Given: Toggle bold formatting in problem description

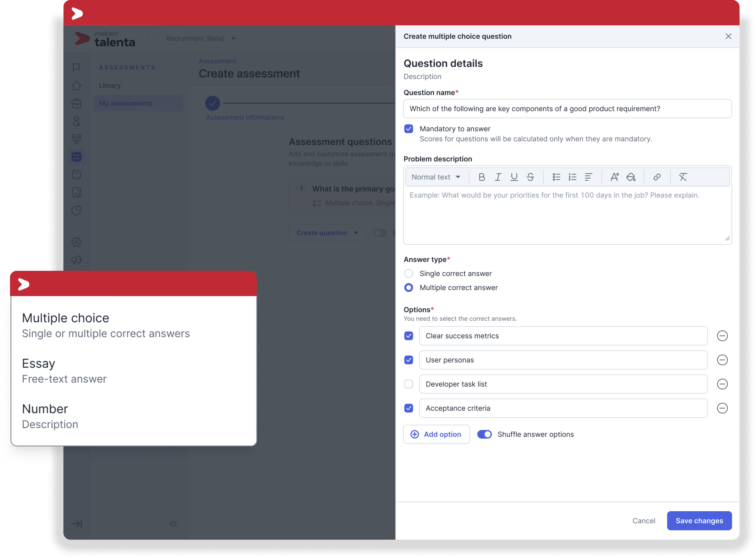Looking at the screenshot, I should (x=482, y=177).
